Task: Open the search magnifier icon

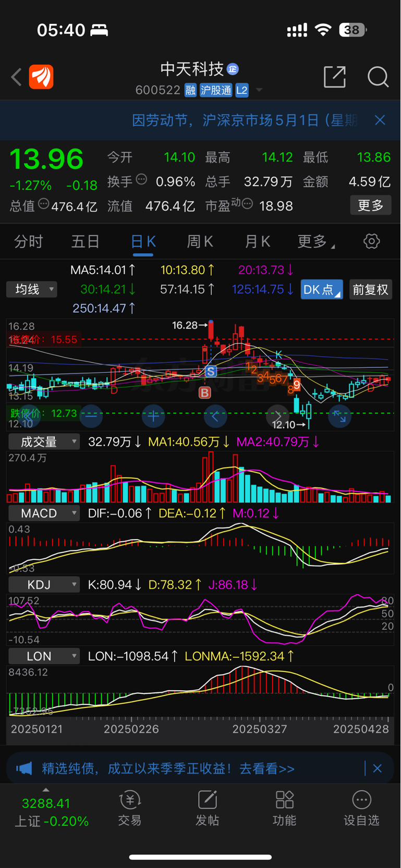Action: 378,77
